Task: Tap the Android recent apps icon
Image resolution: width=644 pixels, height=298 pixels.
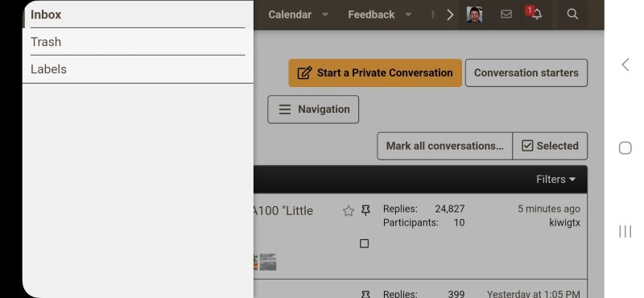Action: tap(625, 231)
